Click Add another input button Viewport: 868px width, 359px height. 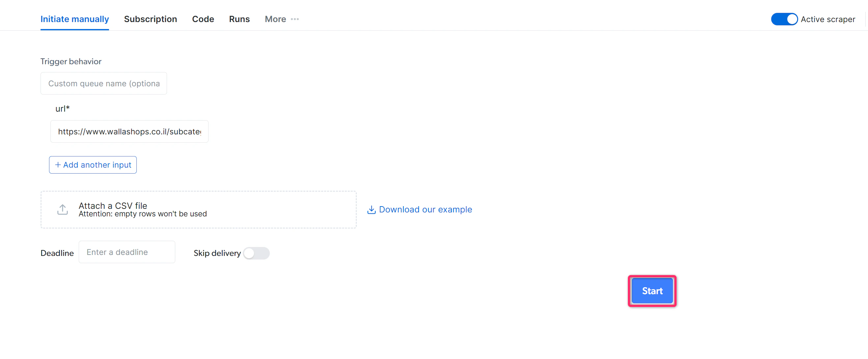tap(93, 165)
